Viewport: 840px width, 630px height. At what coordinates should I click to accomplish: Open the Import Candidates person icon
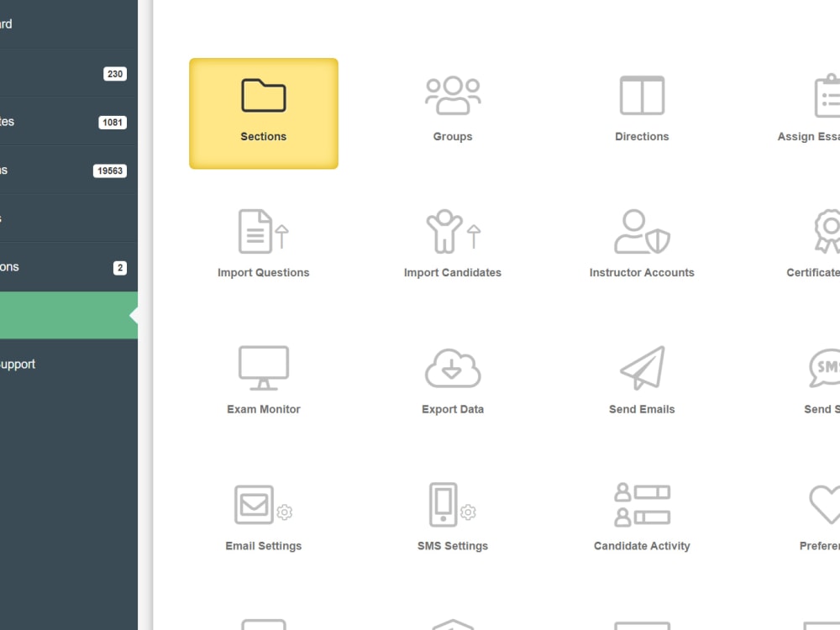click(x=453, y=232)
